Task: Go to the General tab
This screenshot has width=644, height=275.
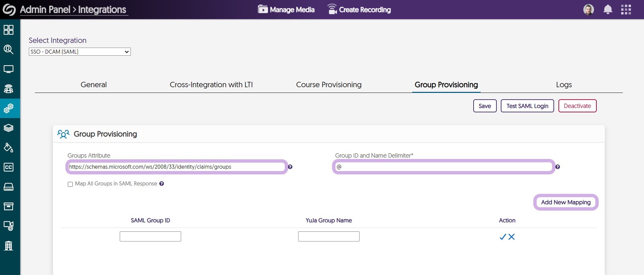Action: click(94, 85)
